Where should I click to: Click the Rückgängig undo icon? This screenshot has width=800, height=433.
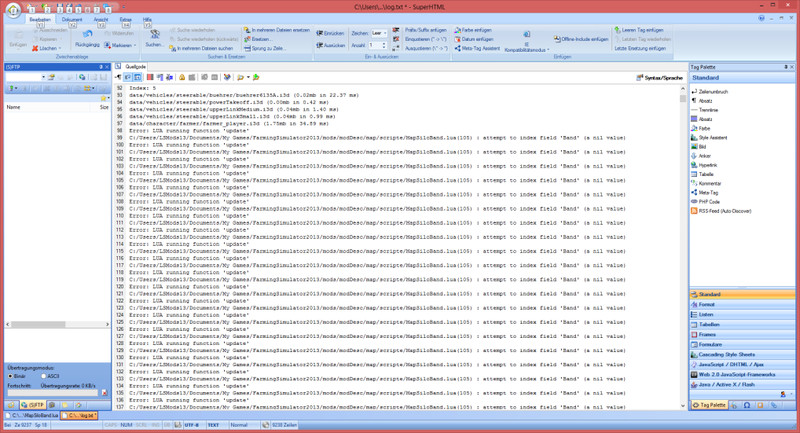[87, 34]
